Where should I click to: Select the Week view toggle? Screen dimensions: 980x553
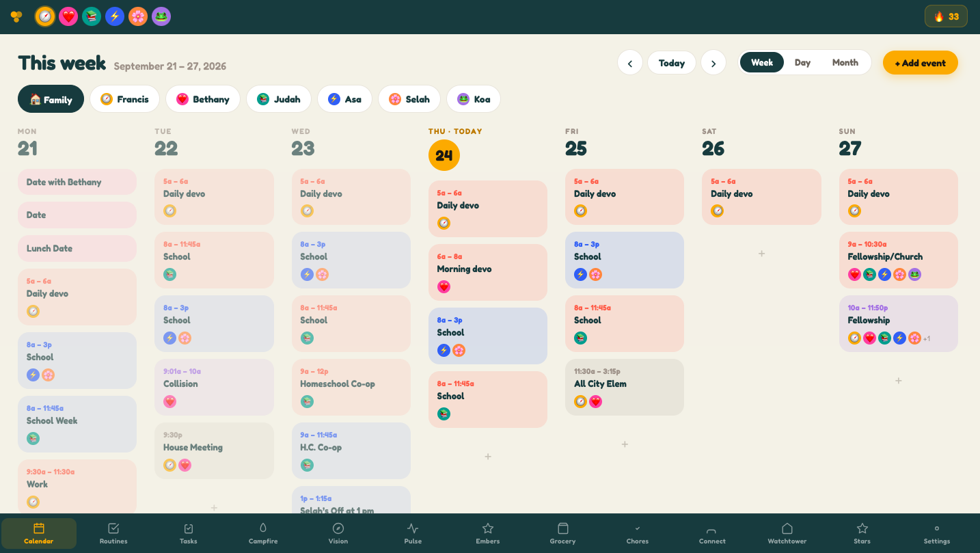[x=762, y=62]
